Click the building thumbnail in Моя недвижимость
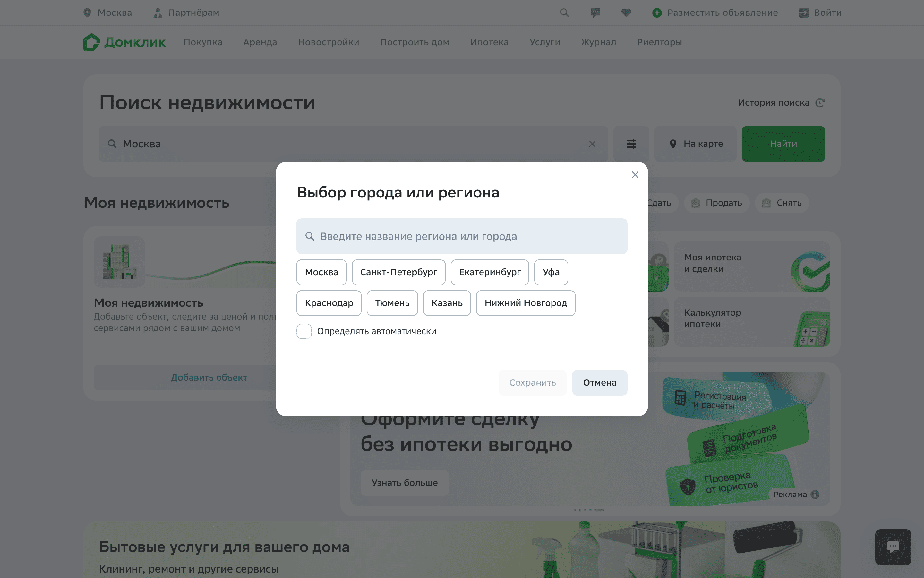 click(119, 262)
